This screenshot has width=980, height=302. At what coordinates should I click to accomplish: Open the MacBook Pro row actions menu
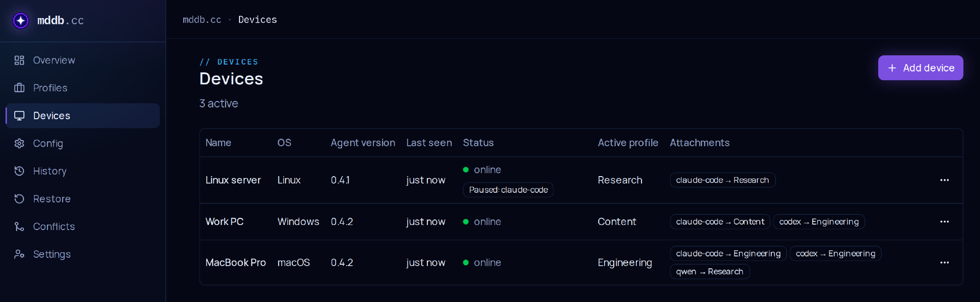945,263
